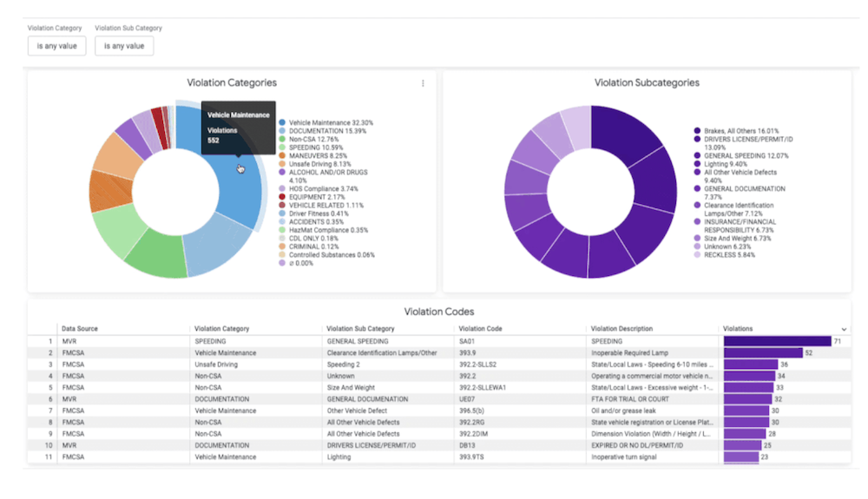Toggle INSURANCE/FINANCIAL RESPONSIBILITY legend entry
868x499 pixels.
[736, 226]
